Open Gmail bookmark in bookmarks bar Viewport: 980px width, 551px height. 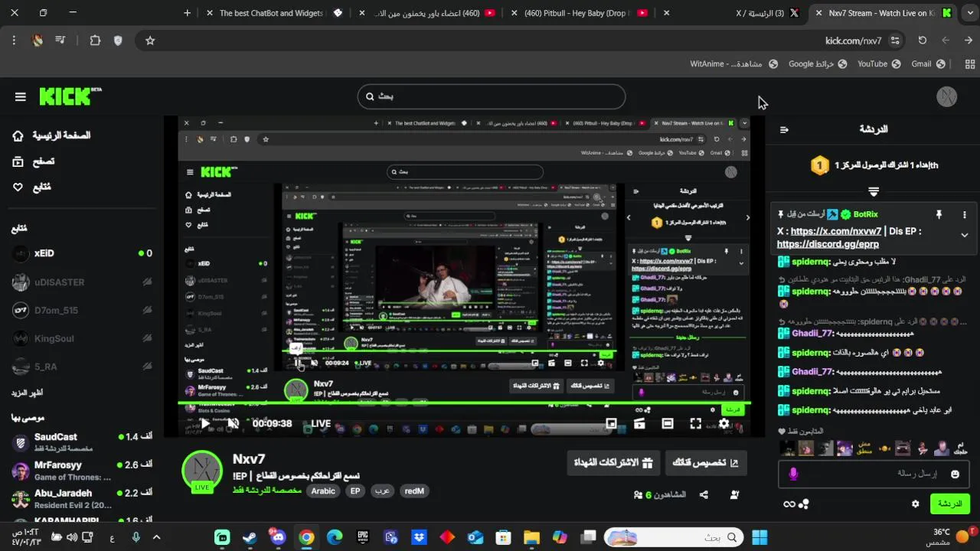point(928,64)
